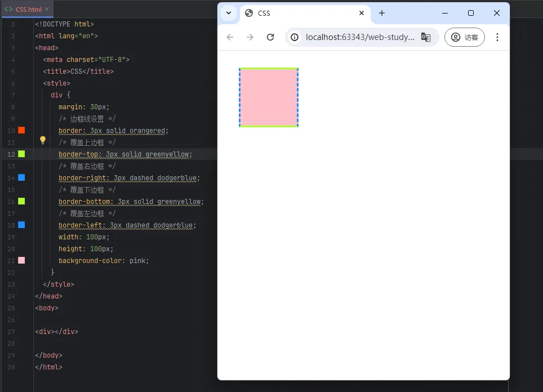543x392 pixels.
Task: Open the translate page icon
Action: click(x=426, y=38)
